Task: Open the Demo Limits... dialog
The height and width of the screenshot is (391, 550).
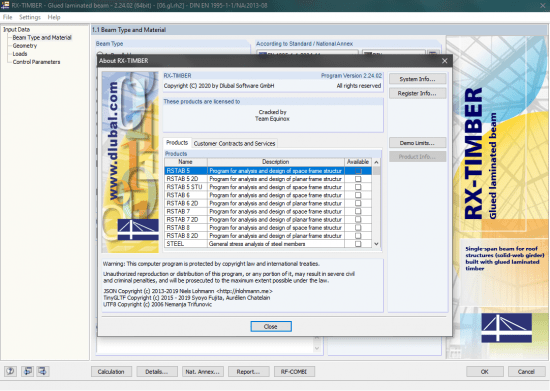Action: point(417,143)
